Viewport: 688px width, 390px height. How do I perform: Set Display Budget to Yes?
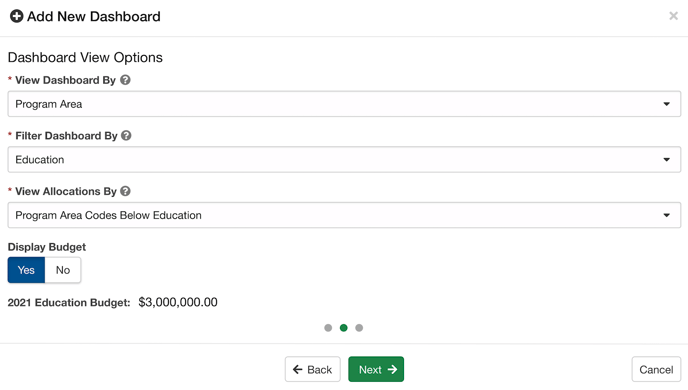click(x=26, y=270)
